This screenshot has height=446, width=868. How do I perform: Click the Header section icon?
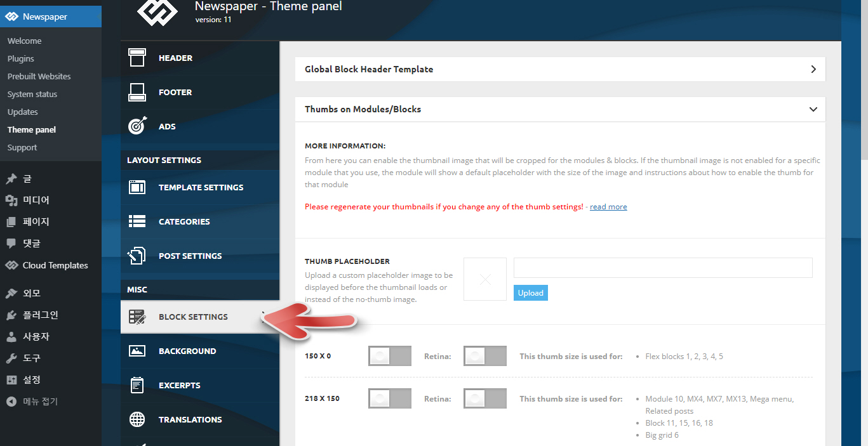click(137, 58)
